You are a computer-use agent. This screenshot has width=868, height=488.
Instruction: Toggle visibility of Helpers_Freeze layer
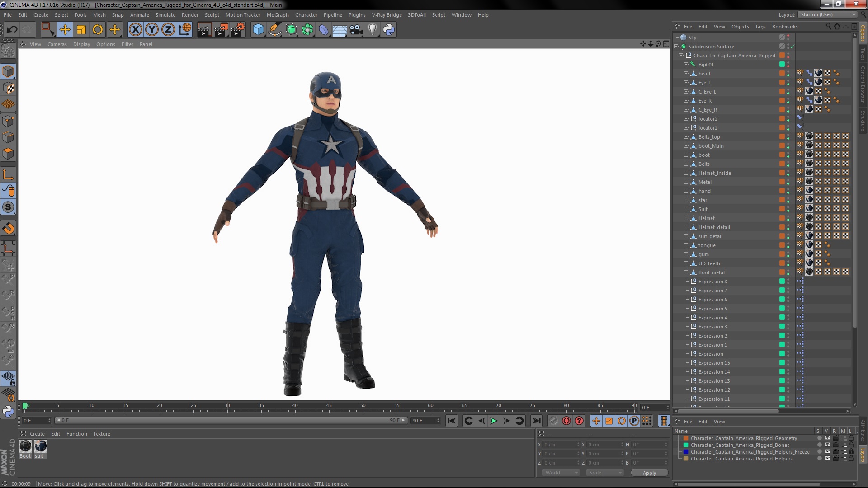827,452
